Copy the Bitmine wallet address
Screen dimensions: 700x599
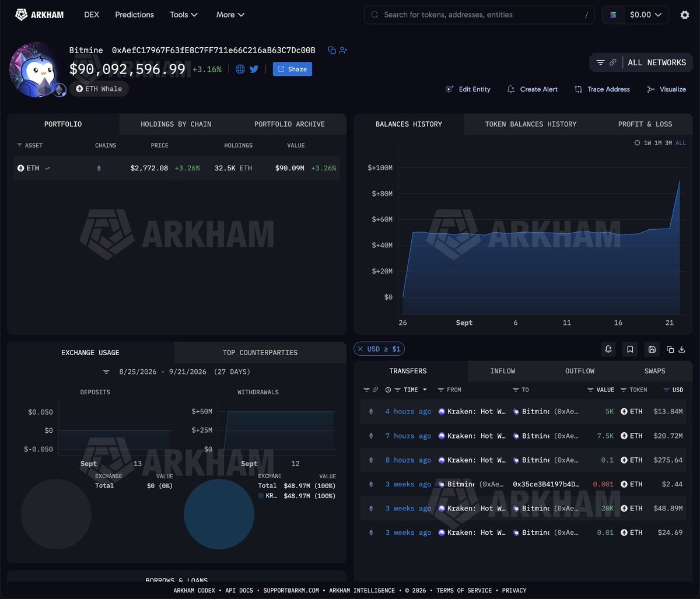[332, 51]
